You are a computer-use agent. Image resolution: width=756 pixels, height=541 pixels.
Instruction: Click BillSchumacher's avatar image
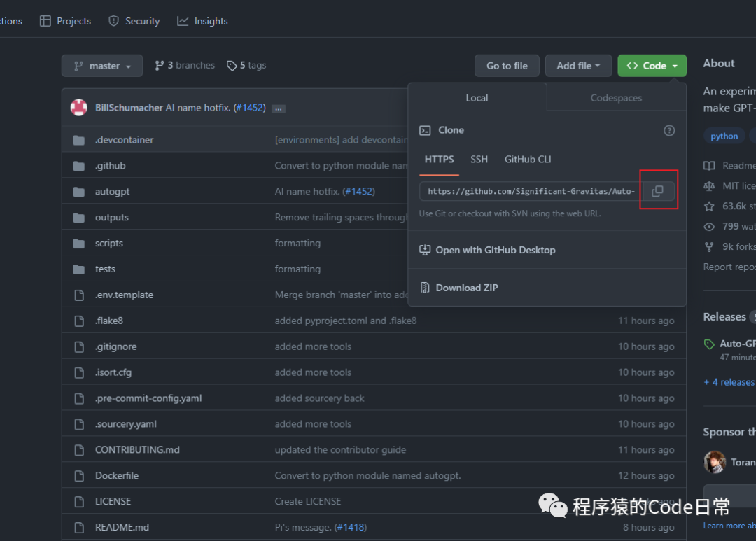[79, 108]
